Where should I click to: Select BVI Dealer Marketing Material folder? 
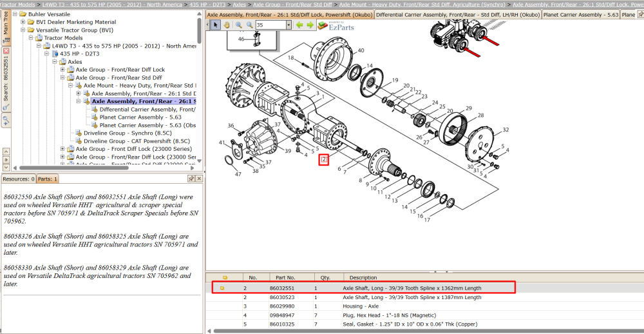click(76, 22)
